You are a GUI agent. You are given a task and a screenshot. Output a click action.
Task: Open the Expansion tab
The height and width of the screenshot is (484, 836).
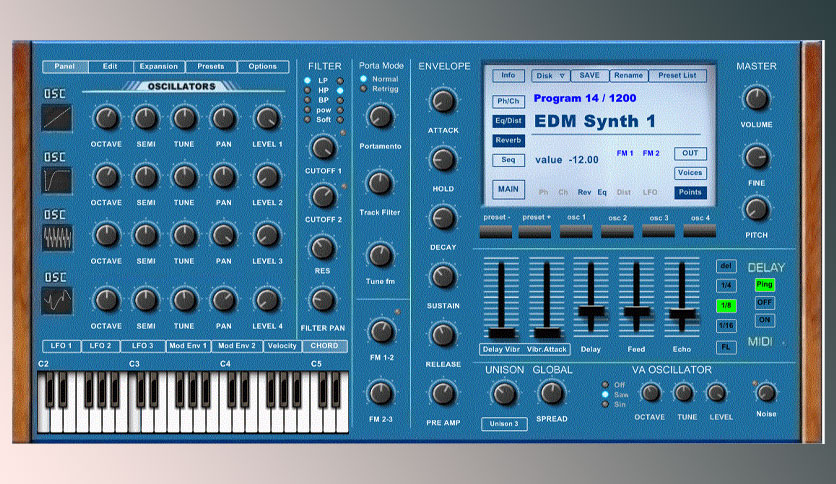(x=158, y=66)
